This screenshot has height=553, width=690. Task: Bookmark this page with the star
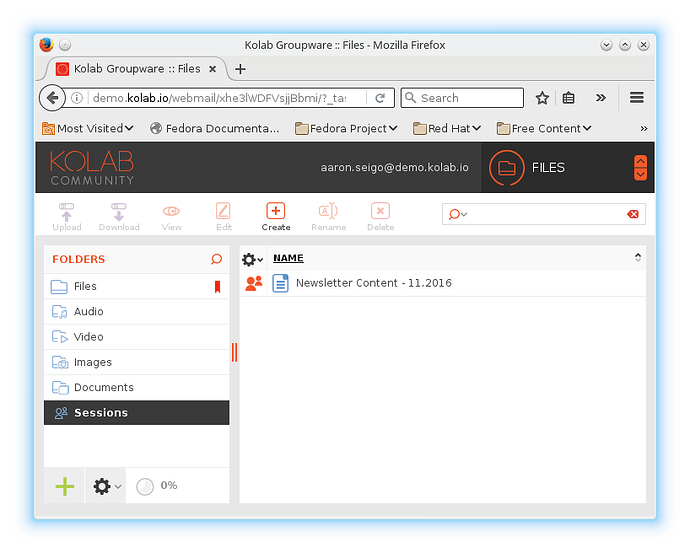point(542,98)
